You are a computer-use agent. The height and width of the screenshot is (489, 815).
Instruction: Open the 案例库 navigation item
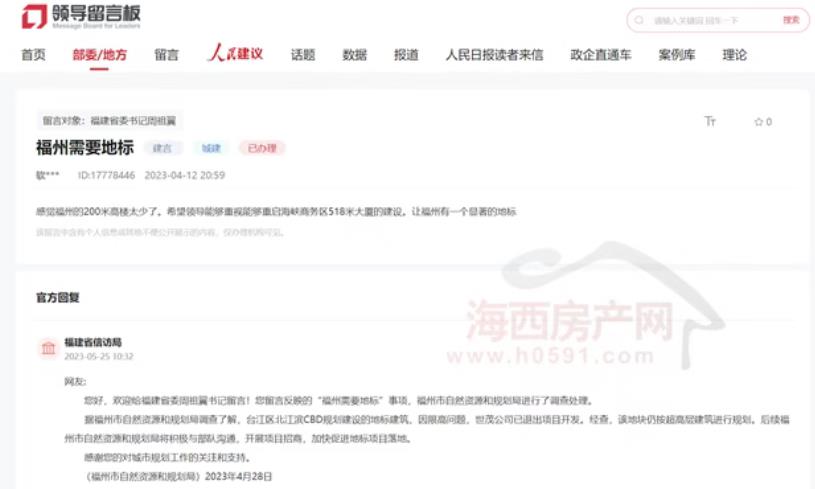pos(677,55)
